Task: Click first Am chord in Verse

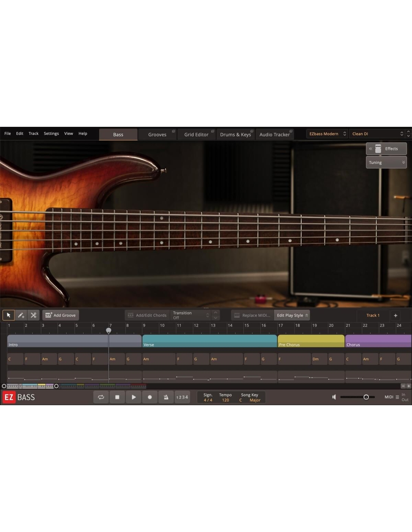Action: click(159, 359)
